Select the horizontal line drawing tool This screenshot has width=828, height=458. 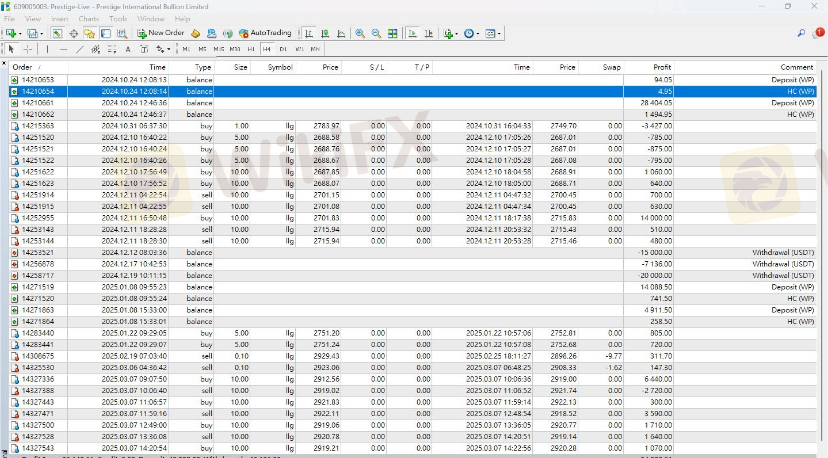point(63,48)
